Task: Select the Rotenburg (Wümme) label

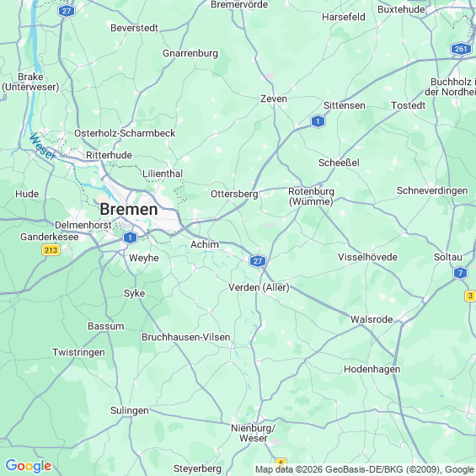Action: point(311,196)
